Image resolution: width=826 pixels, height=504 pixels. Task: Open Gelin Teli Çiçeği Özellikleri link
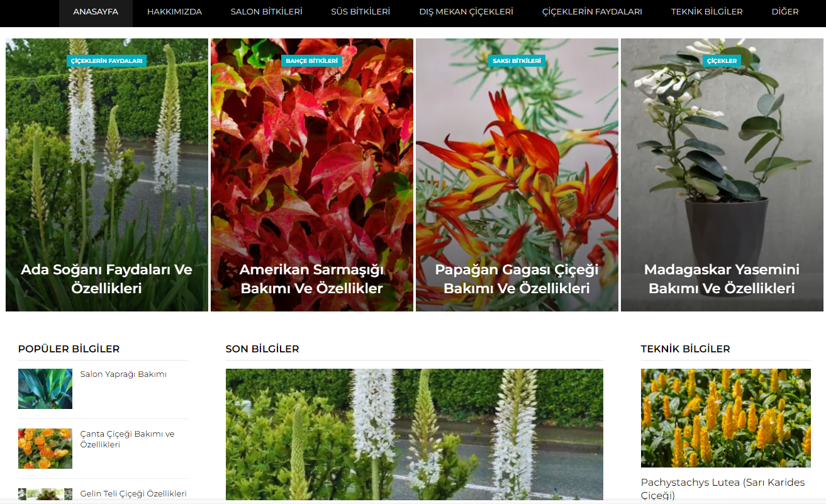[x=133, y=494]
